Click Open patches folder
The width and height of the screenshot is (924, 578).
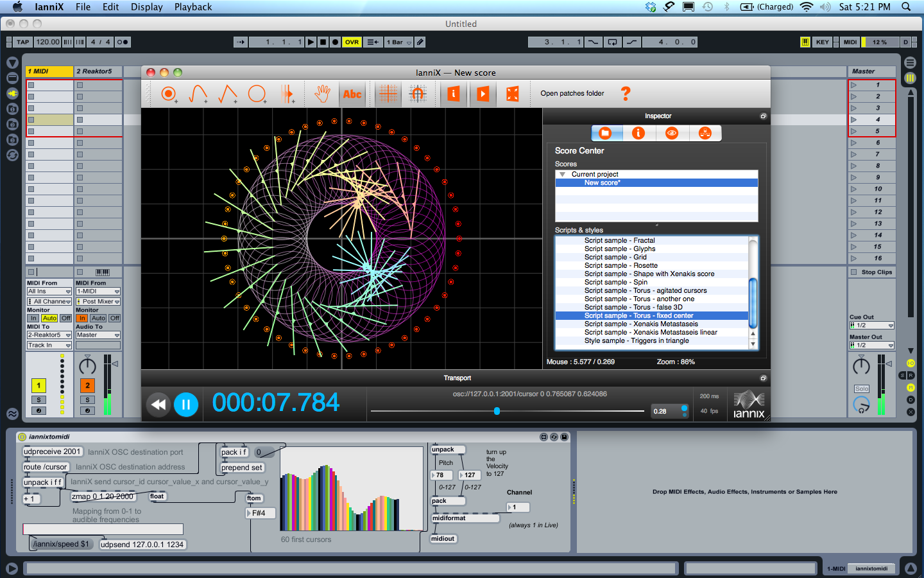click(x=572, y=94)
